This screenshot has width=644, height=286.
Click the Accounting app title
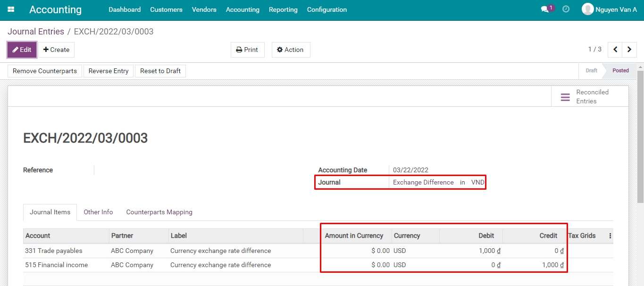coord(55,9)
